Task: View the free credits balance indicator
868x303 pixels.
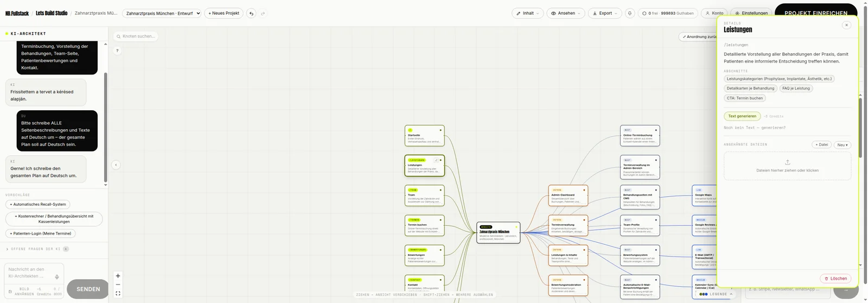Action: point(667,13)
